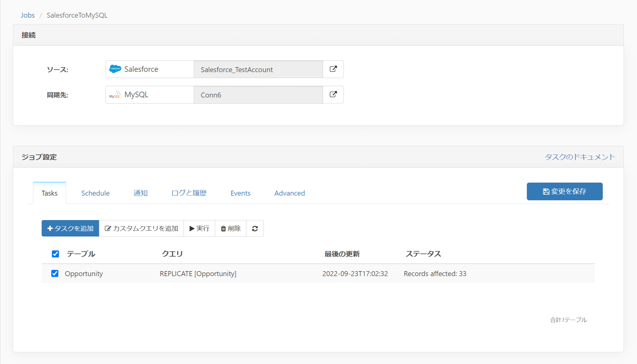
Task: Open the 通知 notifications tab
Action: click(x=140, y=193)
